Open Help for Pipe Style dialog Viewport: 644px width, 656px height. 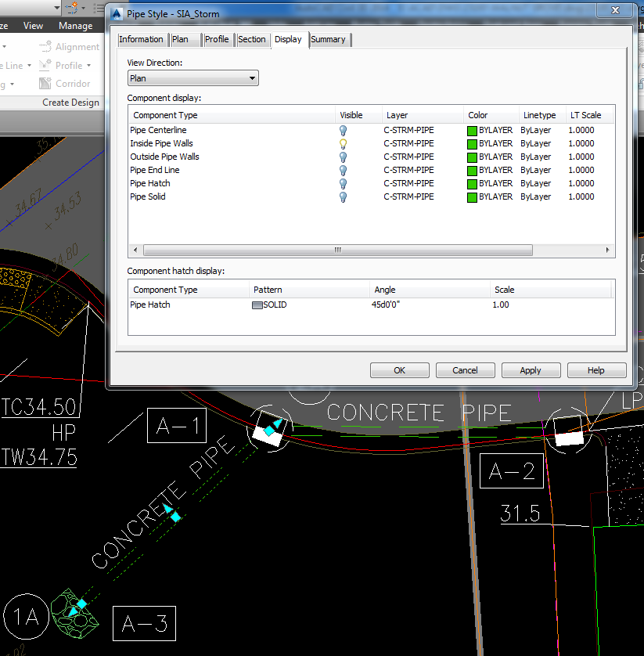coord(596,370)
